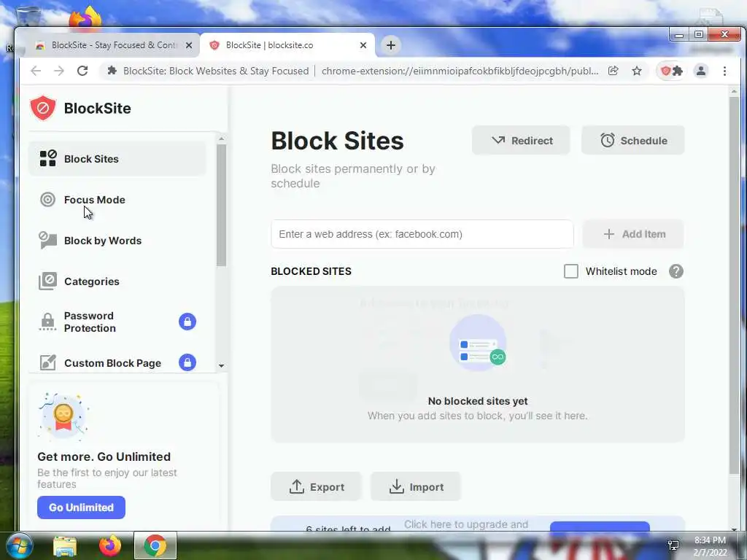Open Password Protection section
Viewport: 747px width, 560px height.
click(x=117, y=322)
